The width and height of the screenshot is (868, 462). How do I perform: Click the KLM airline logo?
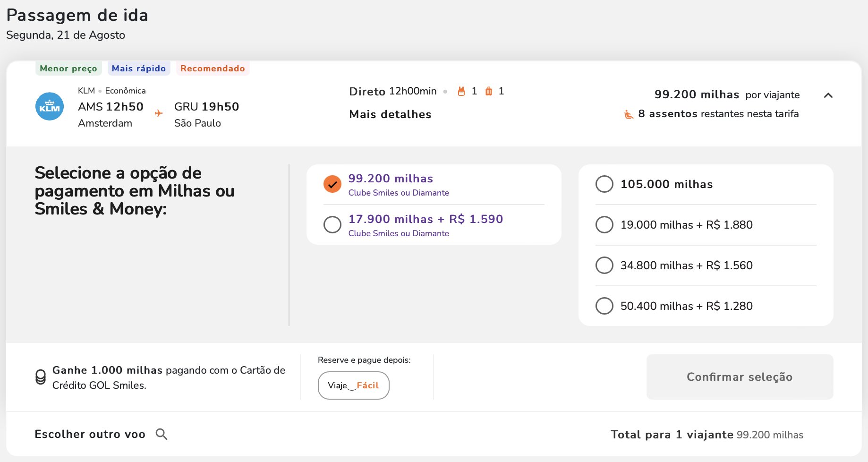point(50,106)
